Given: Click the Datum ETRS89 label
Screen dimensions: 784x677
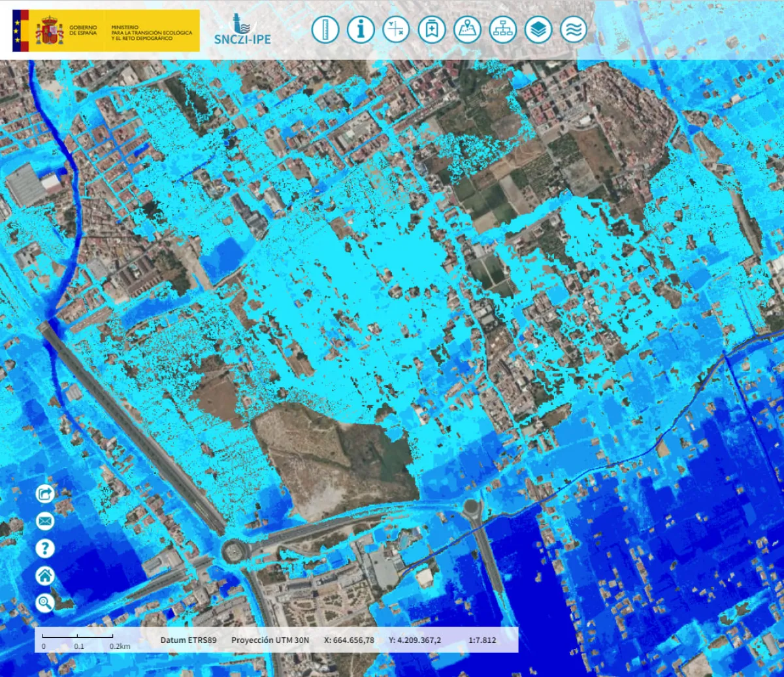Looking at the screenshot, I should click(x=188, y=640).
